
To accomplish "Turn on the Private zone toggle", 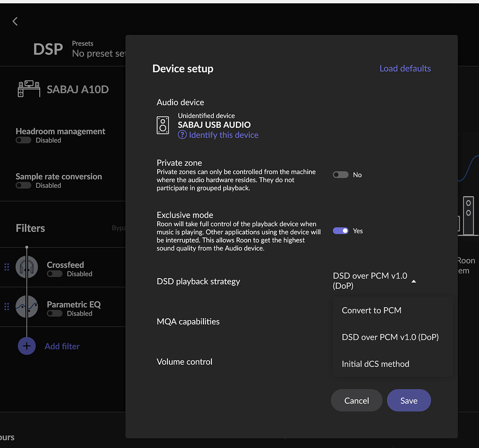I will 341,175.
